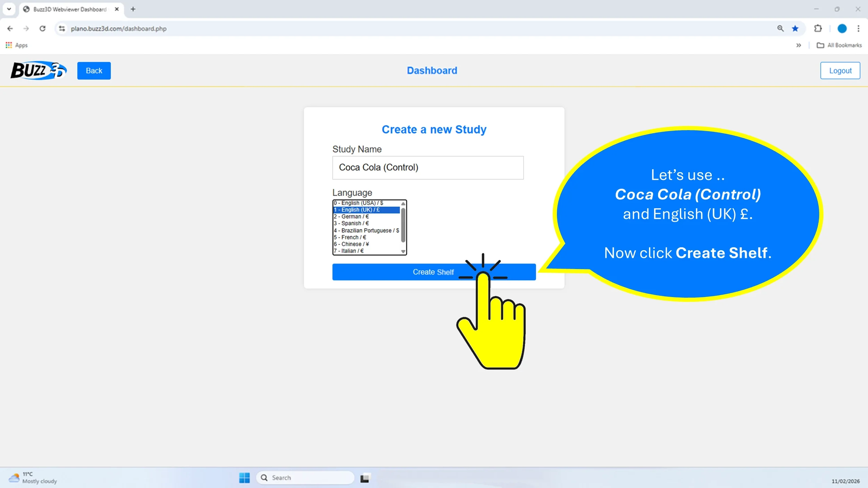This screenshot has width=868, height=488.
Task: Open the Apps bookmarks shortcut
Action: click(x=17, y=45)
